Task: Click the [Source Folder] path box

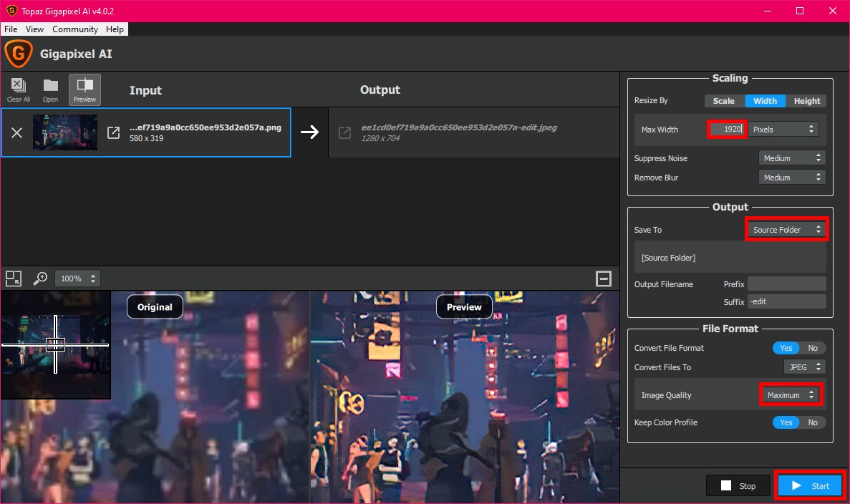Action: (x=730, y=258)
